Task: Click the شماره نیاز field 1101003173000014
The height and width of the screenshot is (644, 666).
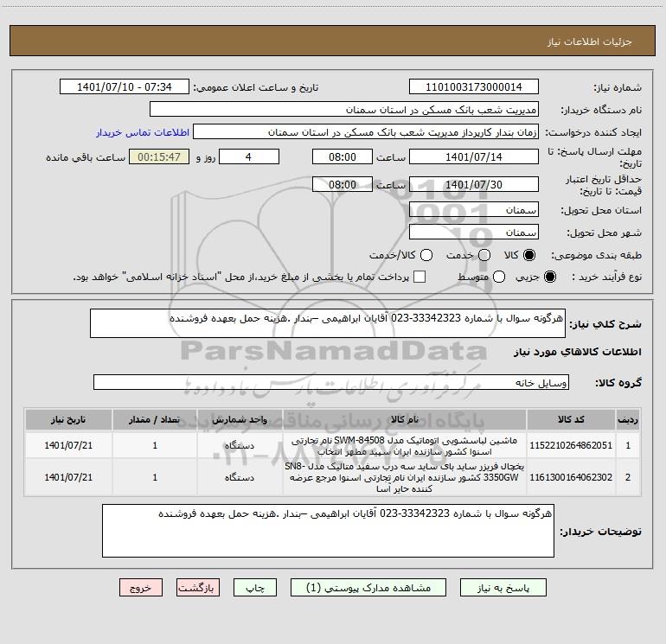Action: [474, 86]
